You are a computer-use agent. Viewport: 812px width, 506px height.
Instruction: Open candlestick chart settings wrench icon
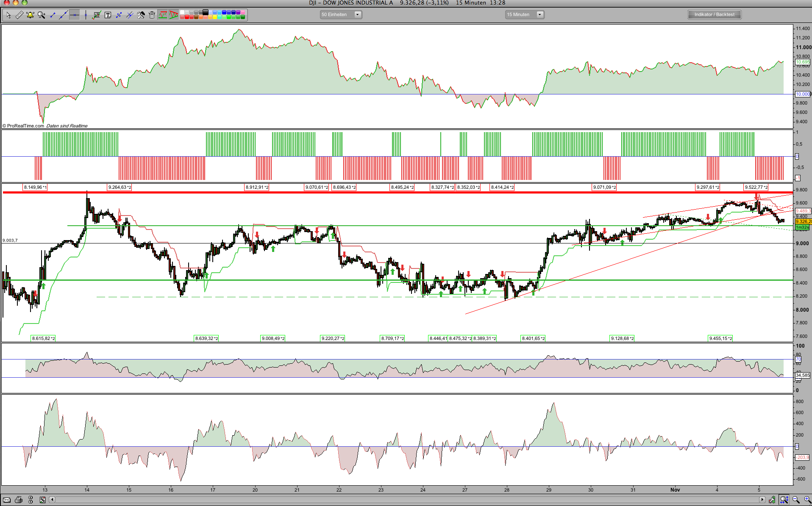coord(772,500)
